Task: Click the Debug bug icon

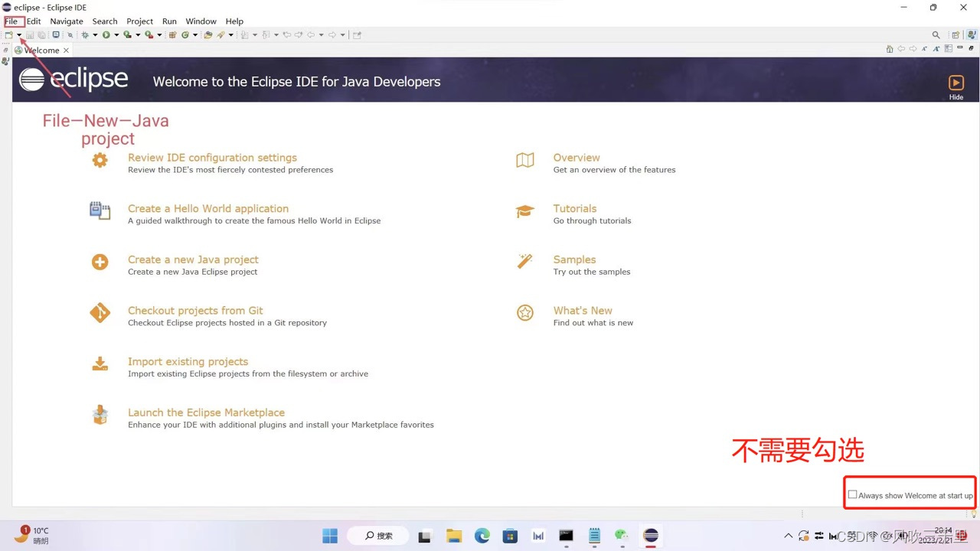Action: [x=85, y=34]
